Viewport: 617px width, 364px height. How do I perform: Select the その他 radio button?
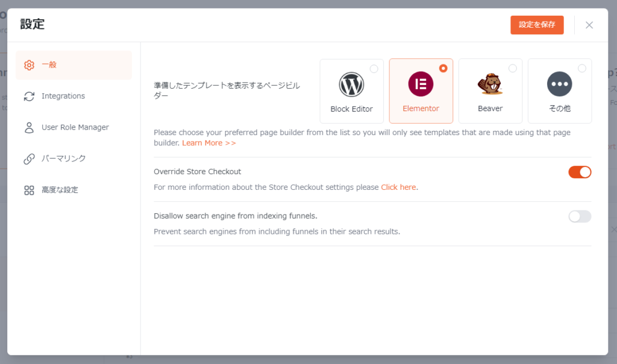point(581,69)
